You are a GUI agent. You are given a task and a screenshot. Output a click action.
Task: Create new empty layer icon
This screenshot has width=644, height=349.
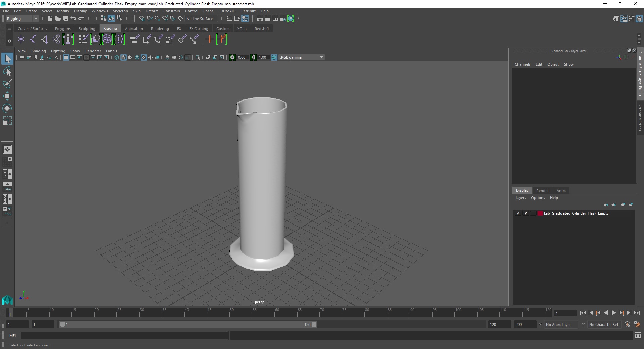(x=623, y=205)
